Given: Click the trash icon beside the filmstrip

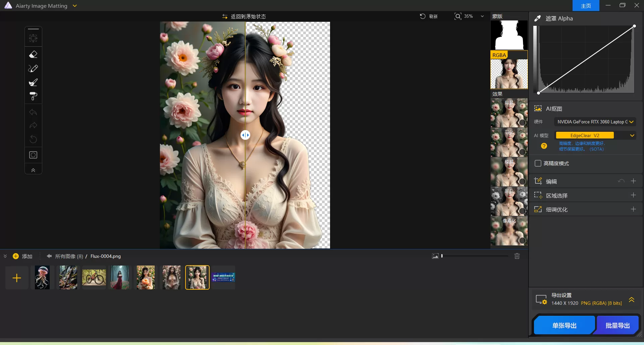Looking at the screenshot, I should tap(517, 256).
